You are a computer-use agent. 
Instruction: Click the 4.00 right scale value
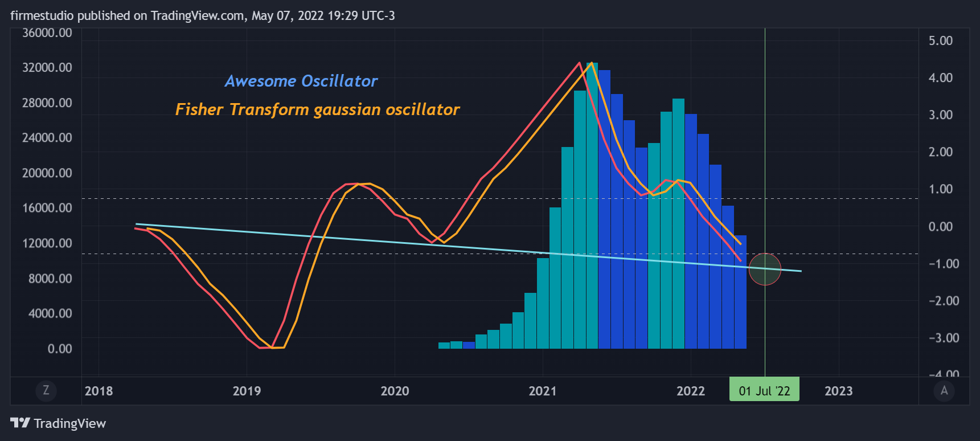(x=941, y=77)
